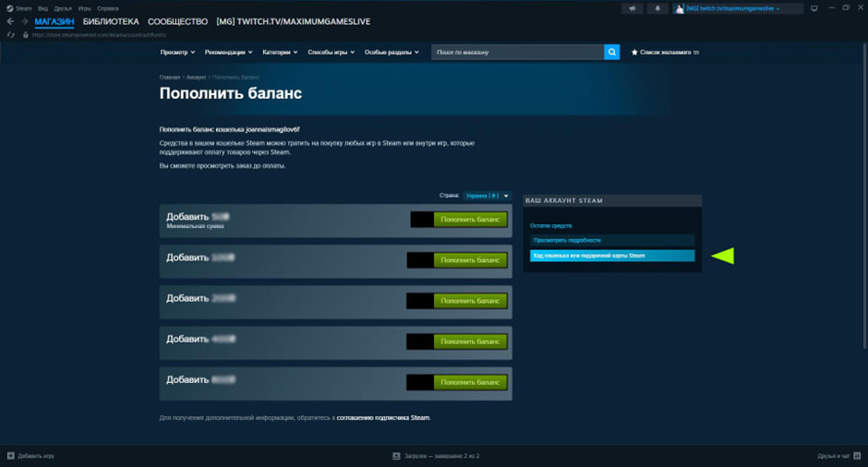The height and width of the screenshot is (467, 868).
Task: Expand the Просмотр dropdown
Action: (x=177, y=52)
